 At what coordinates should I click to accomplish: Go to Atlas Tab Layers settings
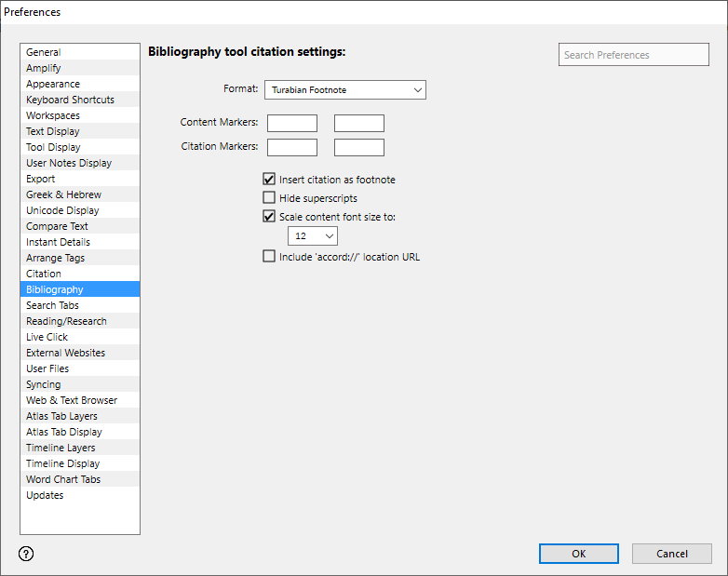pos(61,416)
